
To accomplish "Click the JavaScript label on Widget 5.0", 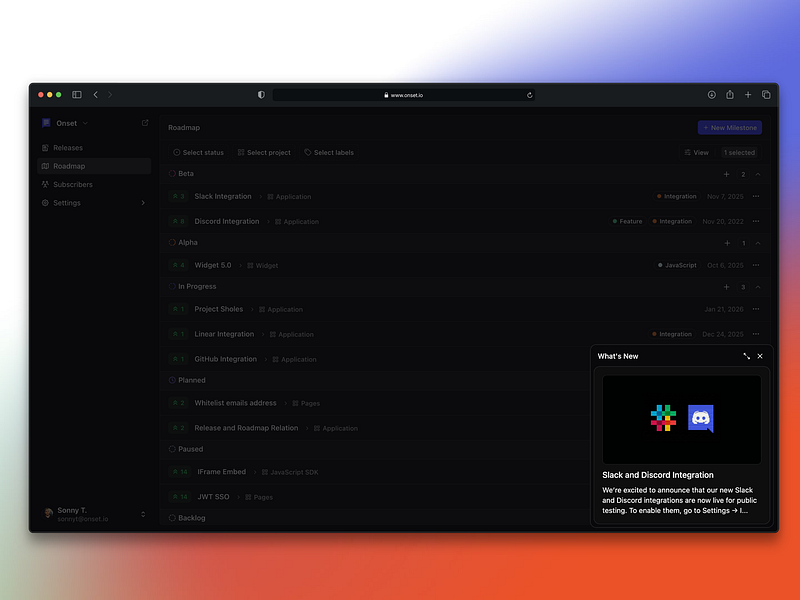I will [677, 265].
